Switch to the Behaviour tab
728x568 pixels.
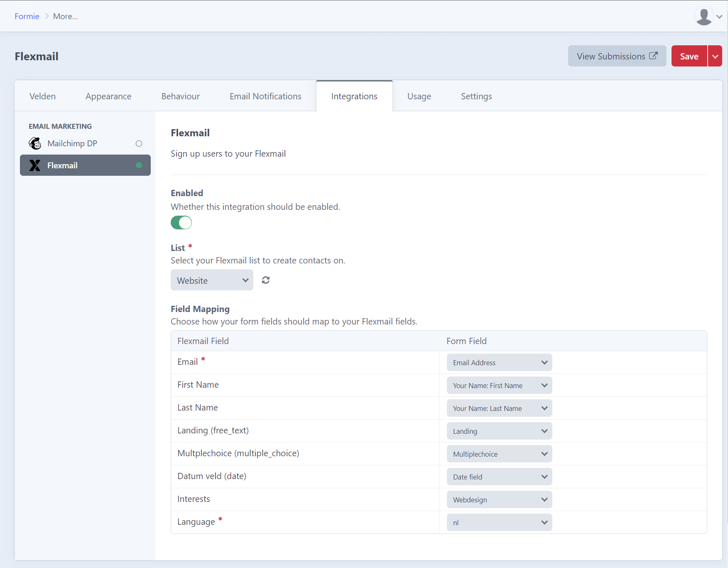click(x=181, y=96)
